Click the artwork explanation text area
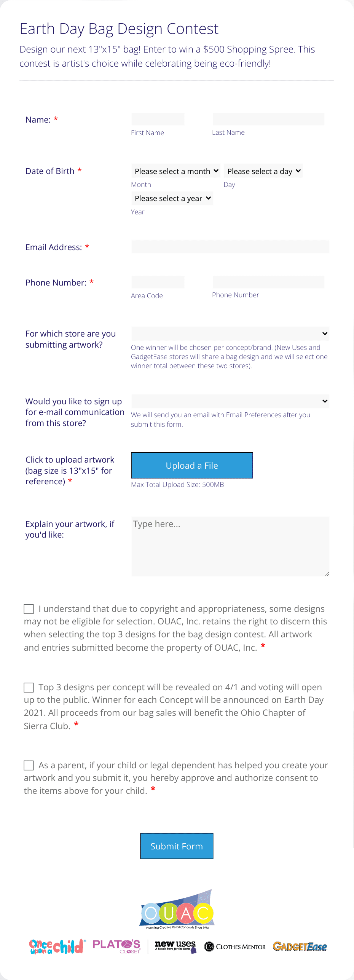Viewport: 354px width, 980px height. (230, 547)
